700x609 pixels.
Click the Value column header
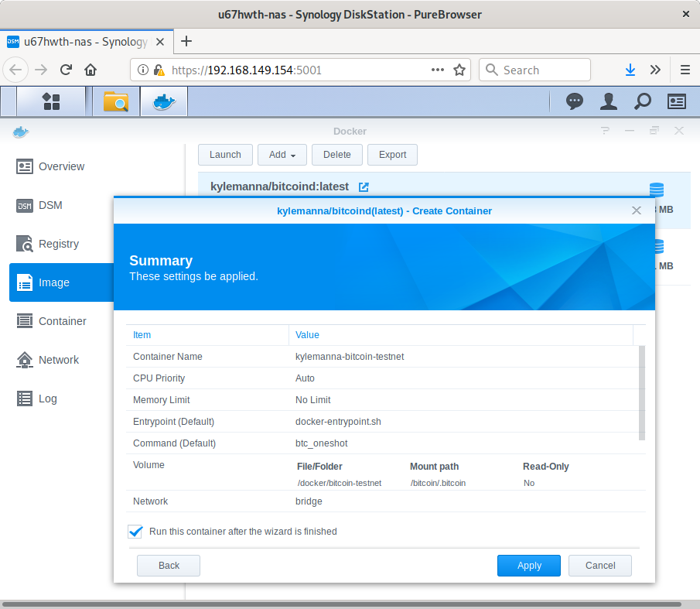pyautogui.click(x=461, y=335)
